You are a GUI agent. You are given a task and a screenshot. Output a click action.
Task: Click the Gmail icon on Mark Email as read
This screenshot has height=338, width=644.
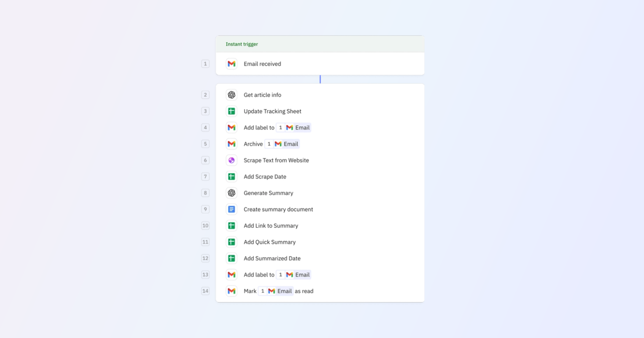point(231,291)
